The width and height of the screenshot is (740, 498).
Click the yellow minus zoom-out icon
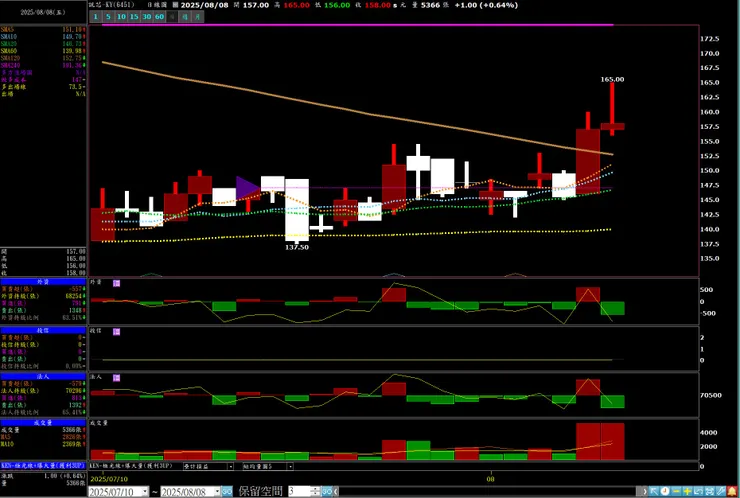[676, 491]
